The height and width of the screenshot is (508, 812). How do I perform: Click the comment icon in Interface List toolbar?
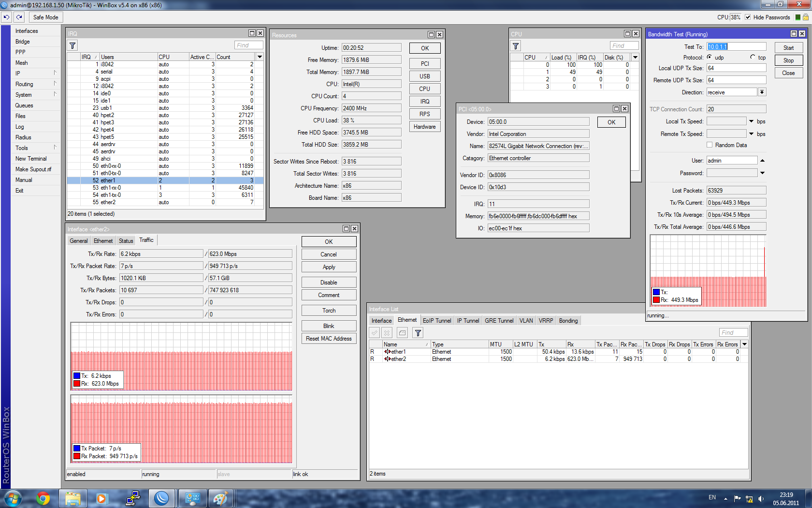[402, 333]
